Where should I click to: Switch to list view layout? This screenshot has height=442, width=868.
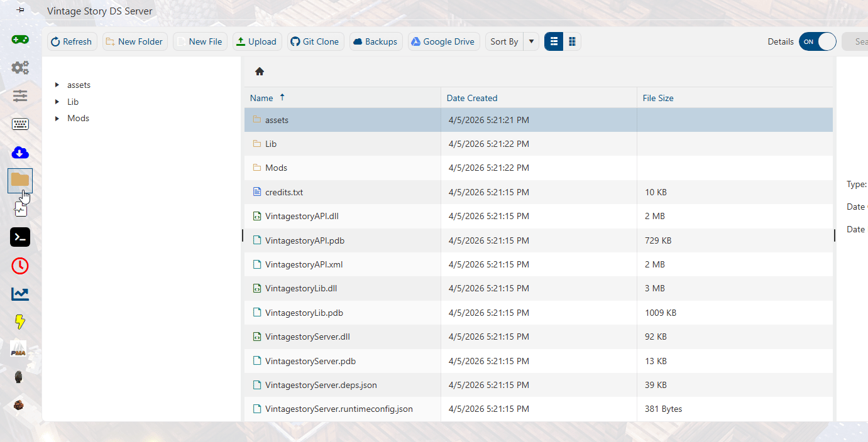coord(554,41)
